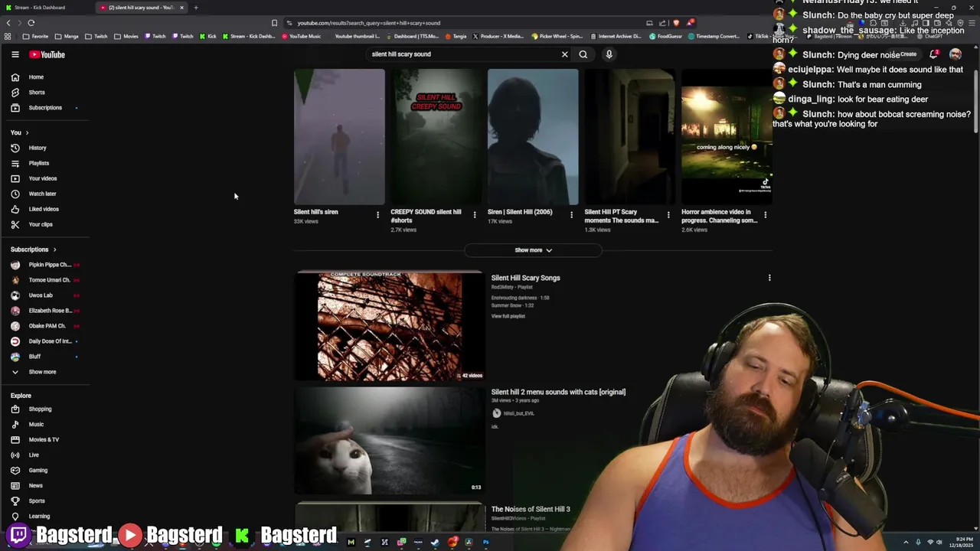
Task: Open the Picker Wheel bookmark
Action: [557, 36]
